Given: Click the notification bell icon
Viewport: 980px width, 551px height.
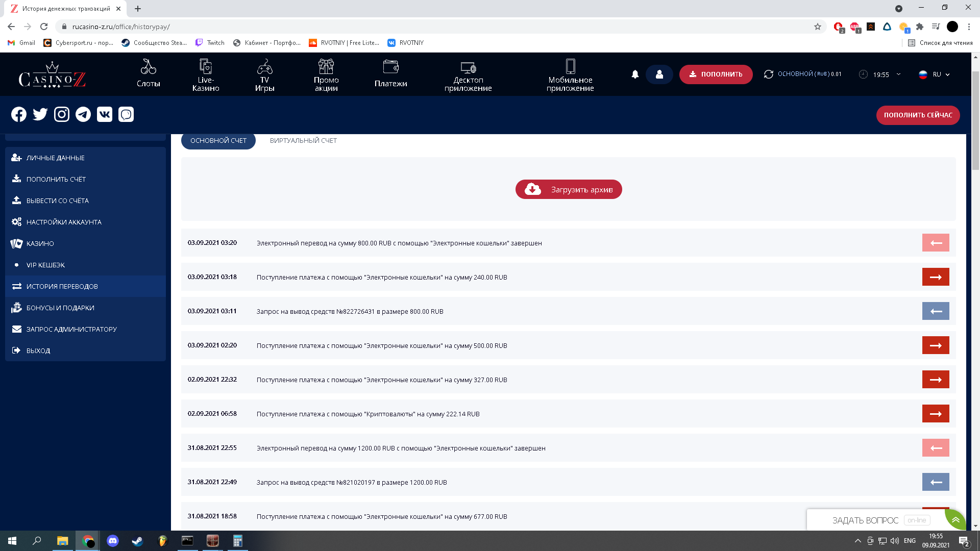Looking at the screenshot, I should (x=635, y=74).
